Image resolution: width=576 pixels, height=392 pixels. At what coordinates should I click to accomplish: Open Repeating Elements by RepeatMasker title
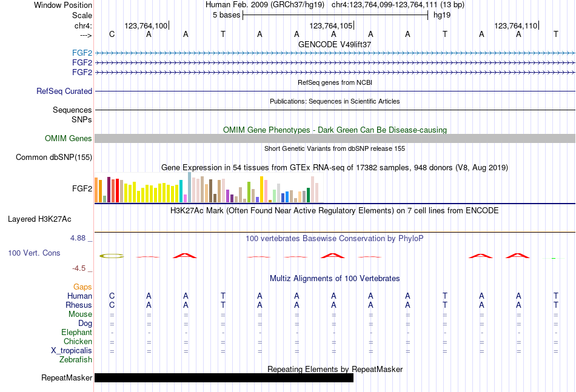point(335,369)
